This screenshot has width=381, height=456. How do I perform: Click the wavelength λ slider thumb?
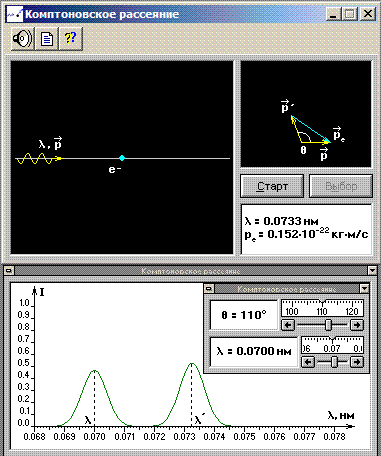(334, 362)
